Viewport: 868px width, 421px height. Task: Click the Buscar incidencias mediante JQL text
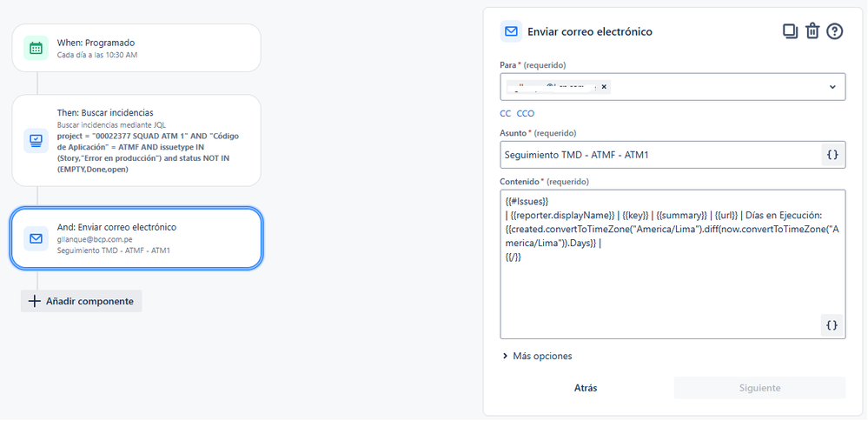click(111, 125)
